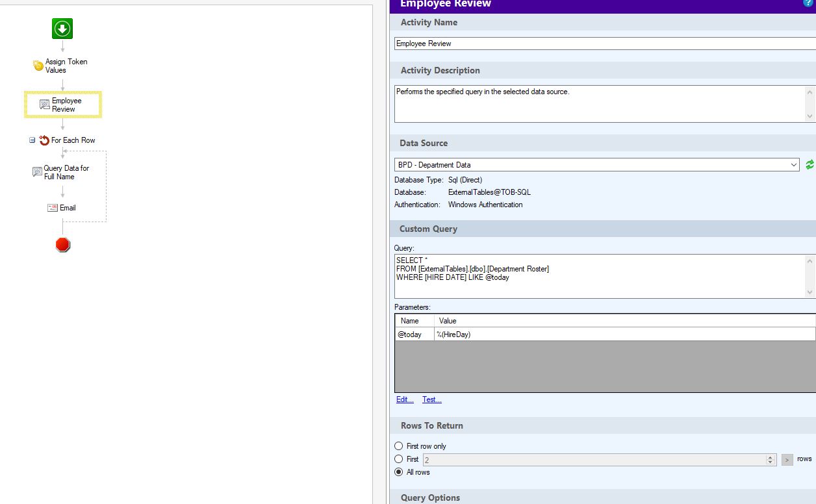Click the rows count spinner arrows
Viewport: 816px width, 504px height.
pos(771,460)
